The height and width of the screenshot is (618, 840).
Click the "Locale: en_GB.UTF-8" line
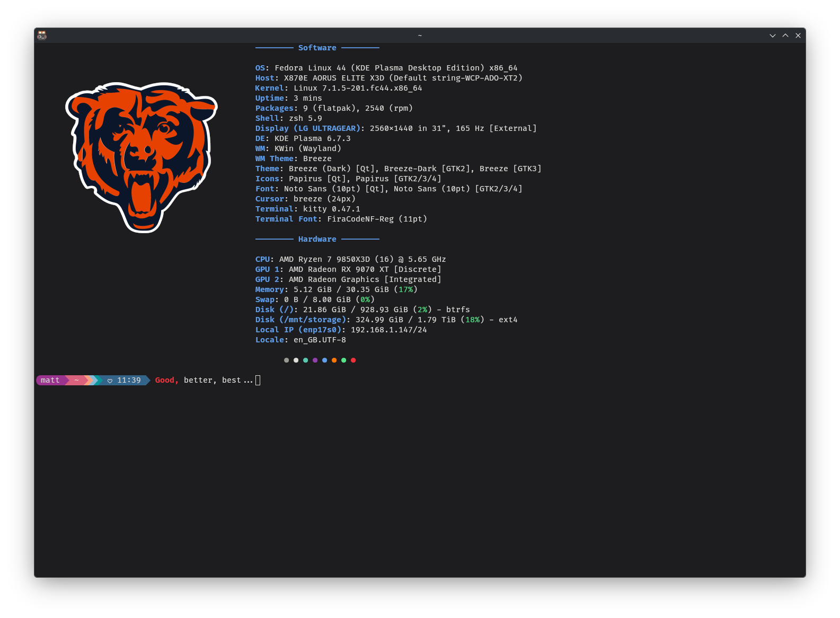coord(300,340)
